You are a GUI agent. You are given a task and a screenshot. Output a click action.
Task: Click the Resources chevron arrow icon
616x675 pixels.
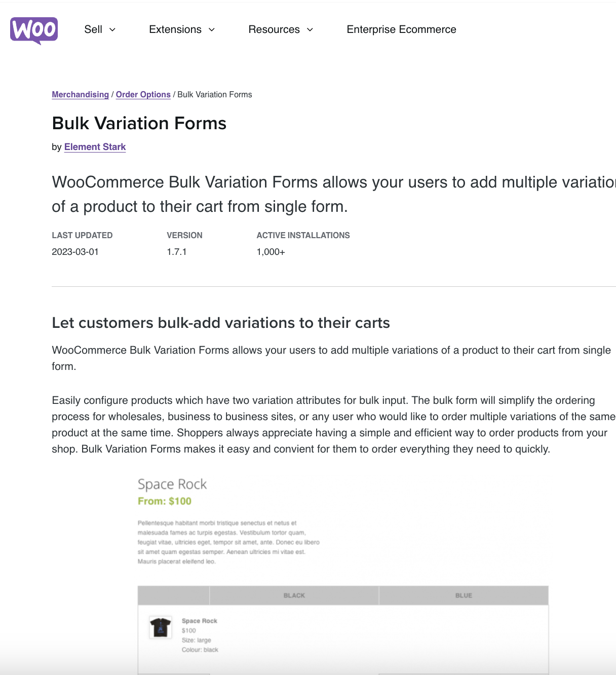pyautogui.click(x=310, y=29)
